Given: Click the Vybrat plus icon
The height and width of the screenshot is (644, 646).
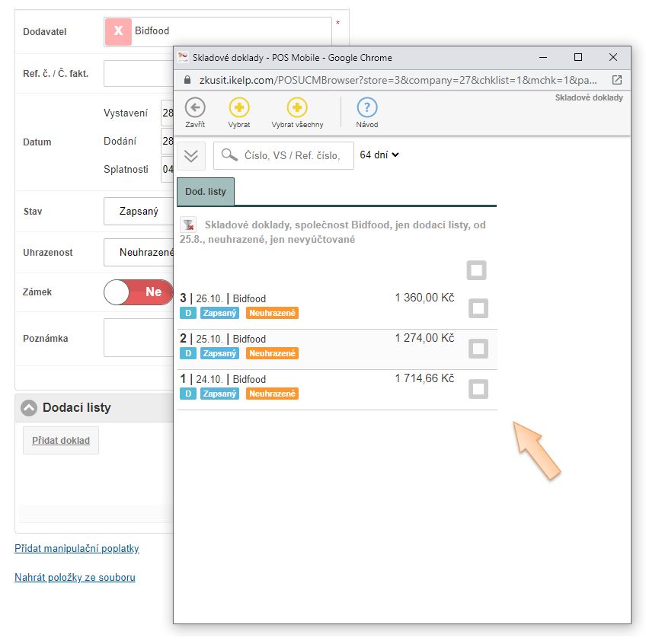Looking at the screenshot, I should point(239,108).
